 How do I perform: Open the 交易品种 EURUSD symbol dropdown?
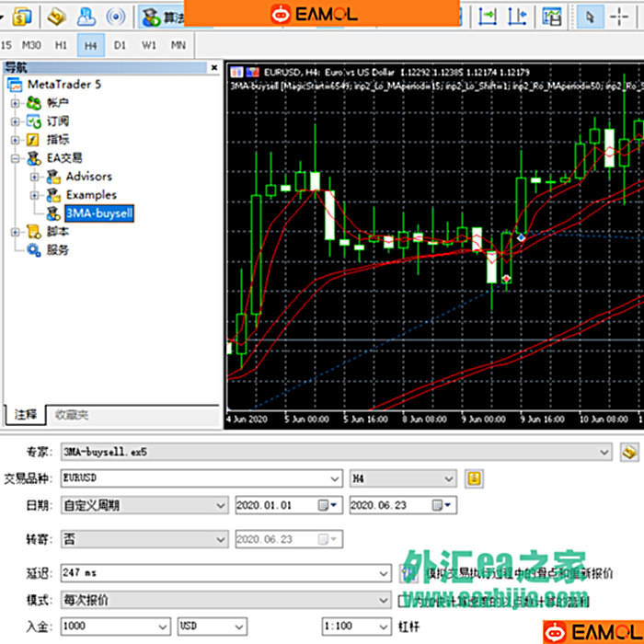pos(336,478)
